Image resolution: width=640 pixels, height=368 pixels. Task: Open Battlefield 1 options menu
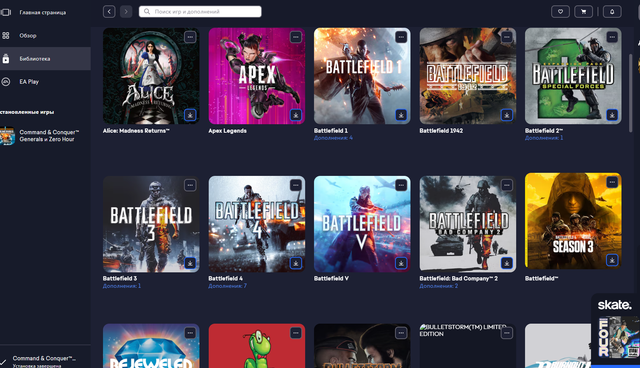point(401,37)
